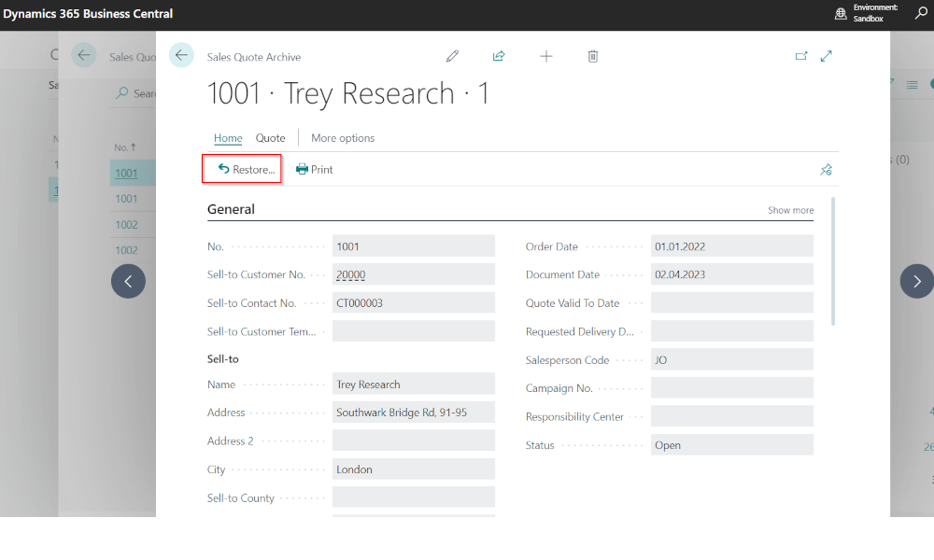Screen dimensions: 934x560
Task: Open Sell-to Customer No. 20000 link
Action: tap(351, 275)
